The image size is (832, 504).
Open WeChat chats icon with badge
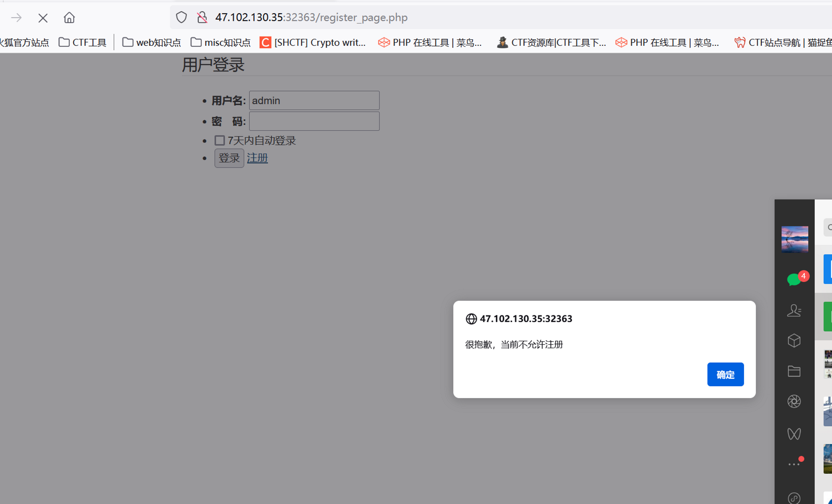(794, 280)
